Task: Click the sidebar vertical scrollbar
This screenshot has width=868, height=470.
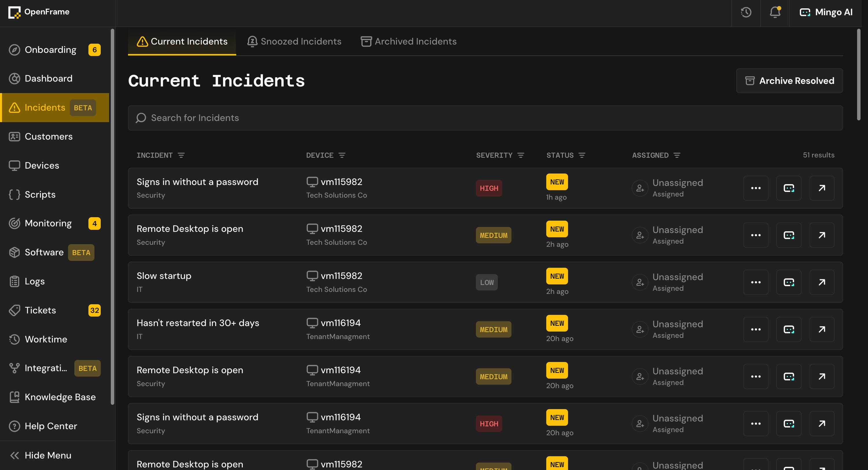Action: click(x=112, y=216)
